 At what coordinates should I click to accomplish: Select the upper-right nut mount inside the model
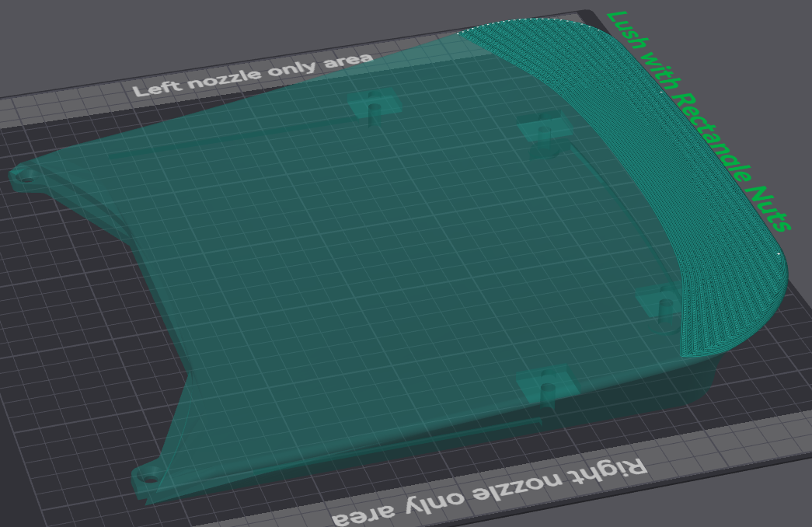[545, 127]
